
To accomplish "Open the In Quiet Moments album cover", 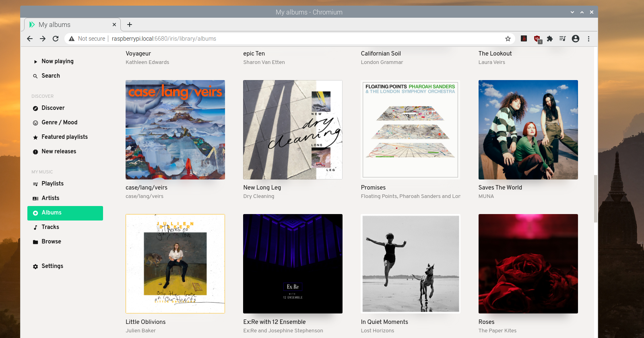I will pyautogui.click(x=411, y=264).
